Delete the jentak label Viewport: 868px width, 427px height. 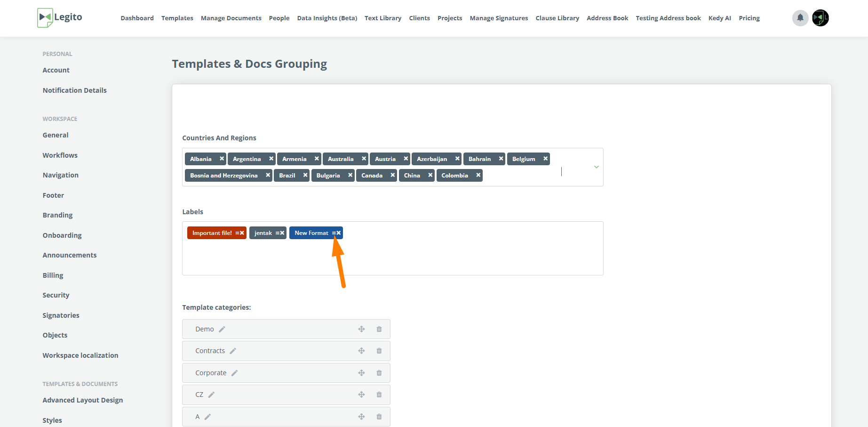[x=282, y=233]
